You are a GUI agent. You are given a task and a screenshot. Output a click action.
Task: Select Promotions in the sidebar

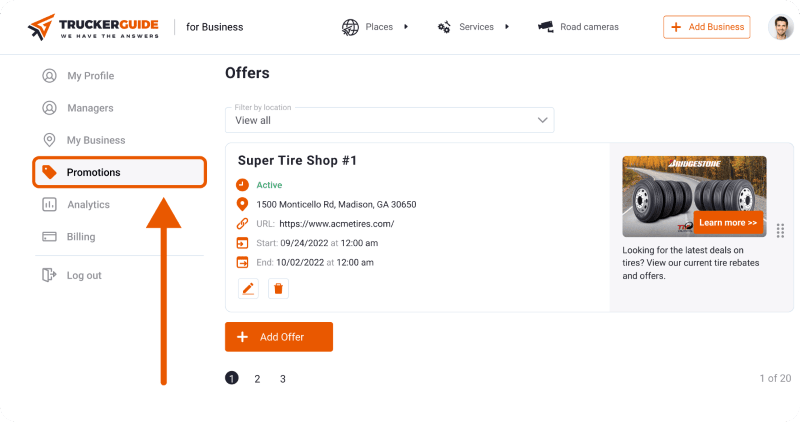[119, 172]
